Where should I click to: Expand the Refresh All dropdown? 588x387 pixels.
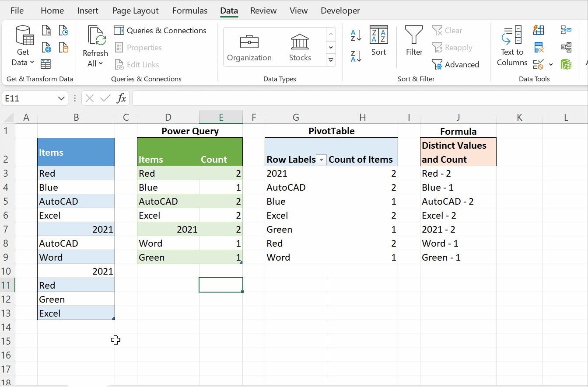click(x=95, y=63)
